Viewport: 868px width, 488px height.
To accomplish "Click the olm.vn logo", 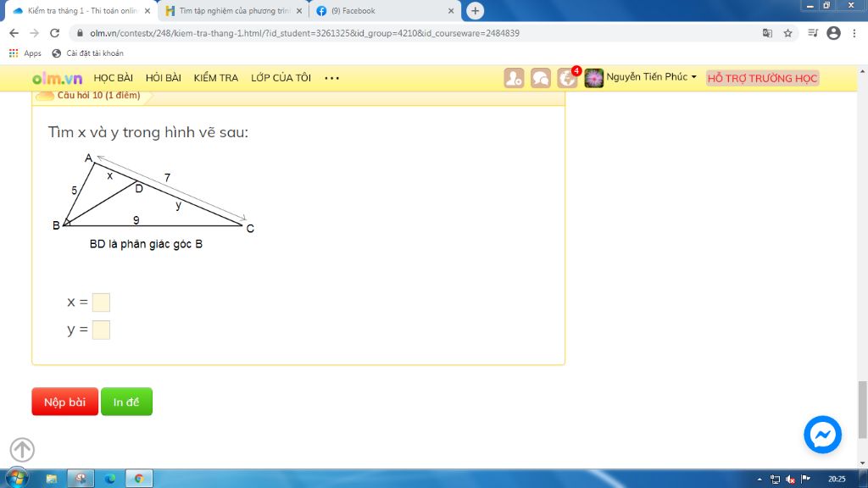I will click(x=57, y=78).
